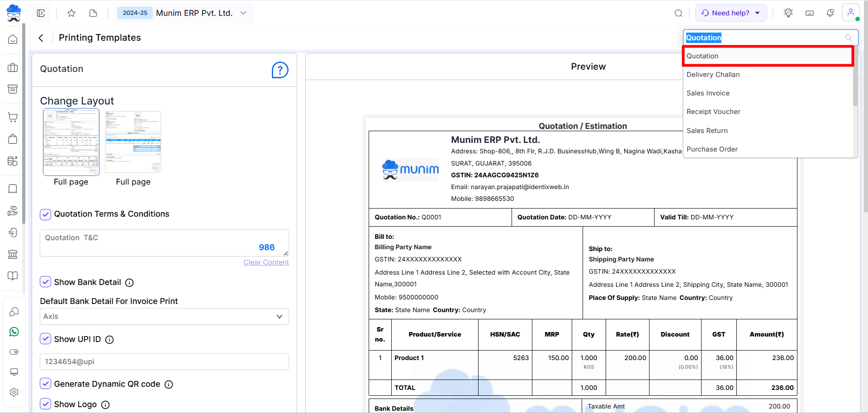Open the lightbulb tips icon
The height and width of the screenshot is (413, 868).
(x=788, y=13)
